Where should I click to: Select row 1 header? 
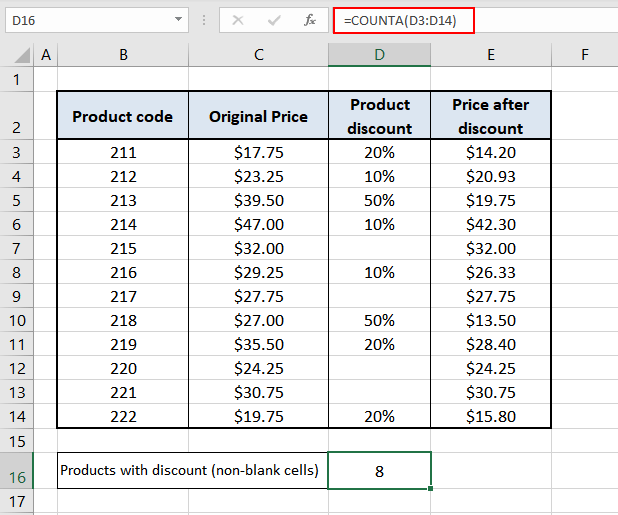click(17, 80)
